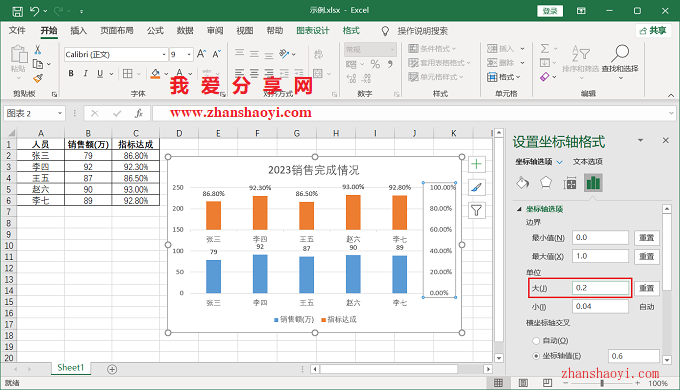Open the task pane options dropdown arrow
Screen dimensions: 680x390
[640, 140]
